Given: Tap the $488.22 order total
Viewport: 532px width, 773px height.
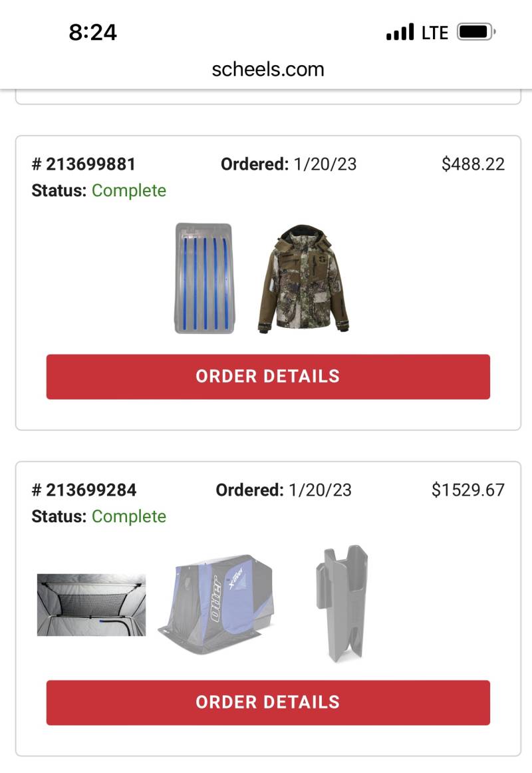Looking at the screenshot, I should coord(473,164).
